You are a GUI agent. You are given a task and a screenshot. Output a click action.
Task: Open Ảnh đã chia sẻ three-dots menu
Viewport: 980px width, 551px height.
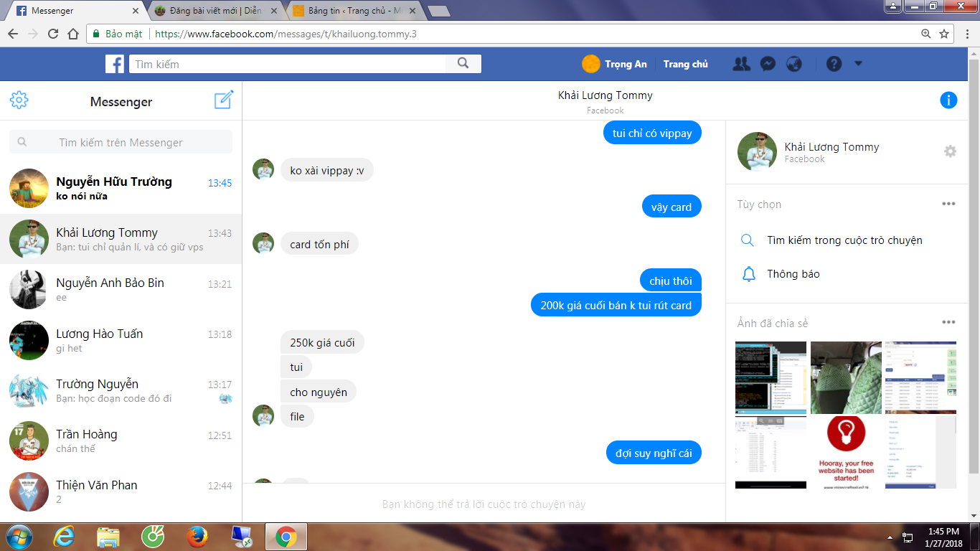(x=948, y=323)
